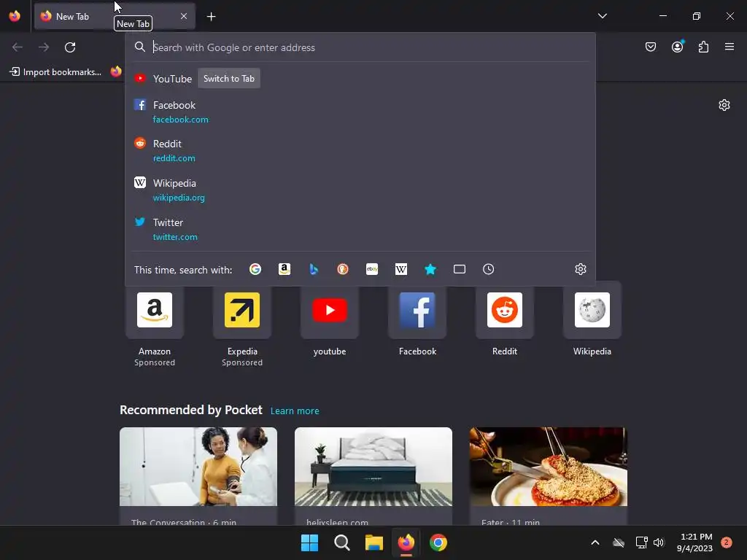
Task: Select the New Tab tab
Action: pyautogui.click(x=115, y=16)
